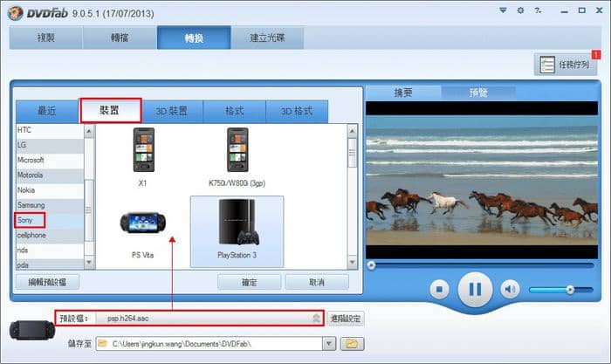Viewport: 611px width, 364px height.
Task: Switch to the 預覽 (Preview) tab
Action: 478,93
